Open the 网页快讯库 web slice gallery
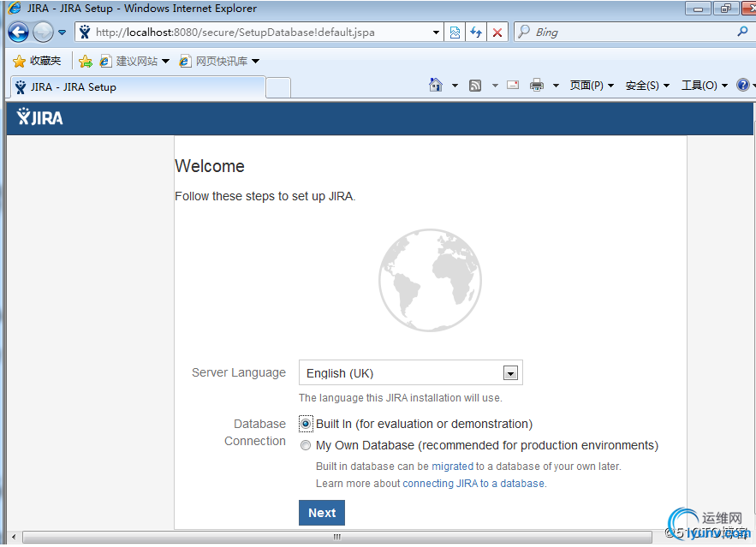 [x=219, y=61]
